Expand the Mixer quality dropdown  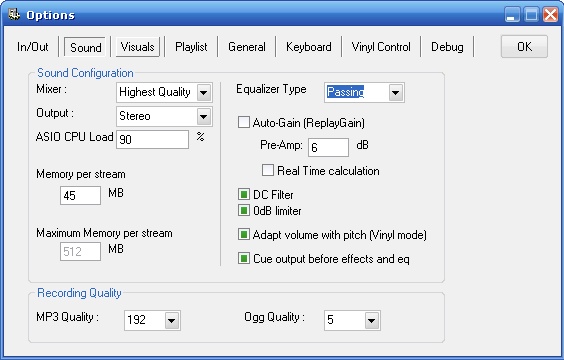(x=204, y=92)
